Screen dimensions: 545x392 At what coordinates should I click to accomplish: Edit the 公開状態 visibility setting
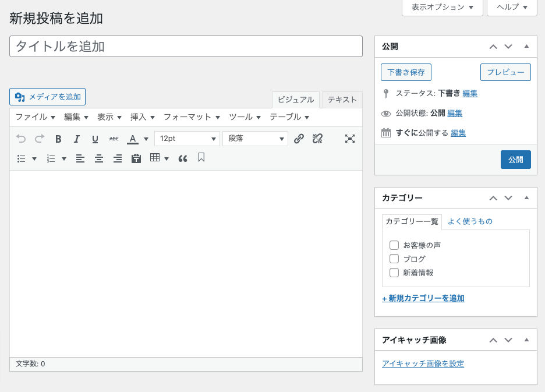click(x=455, y=113)
